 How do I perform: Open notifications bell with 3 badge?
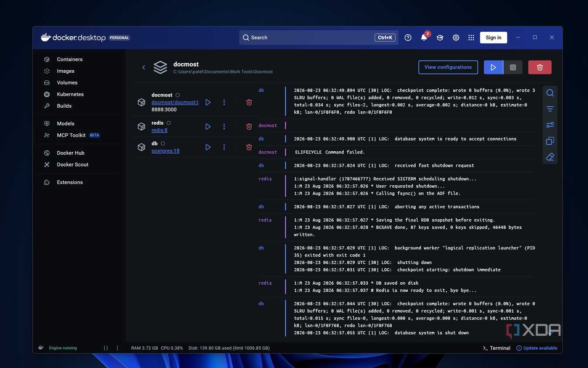pyautogui.click(x=424, y=37)
